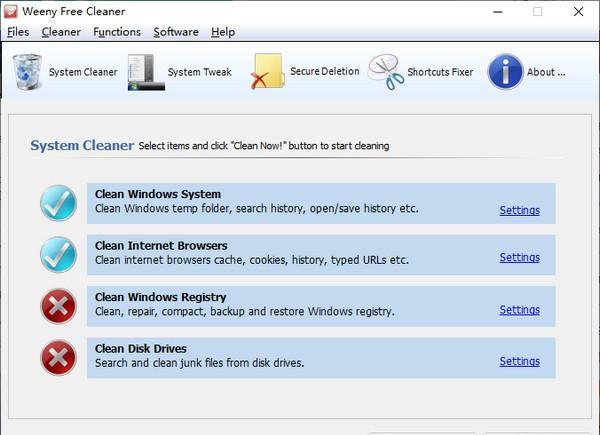Click the Clean Windows System heading

coord(158,194)
